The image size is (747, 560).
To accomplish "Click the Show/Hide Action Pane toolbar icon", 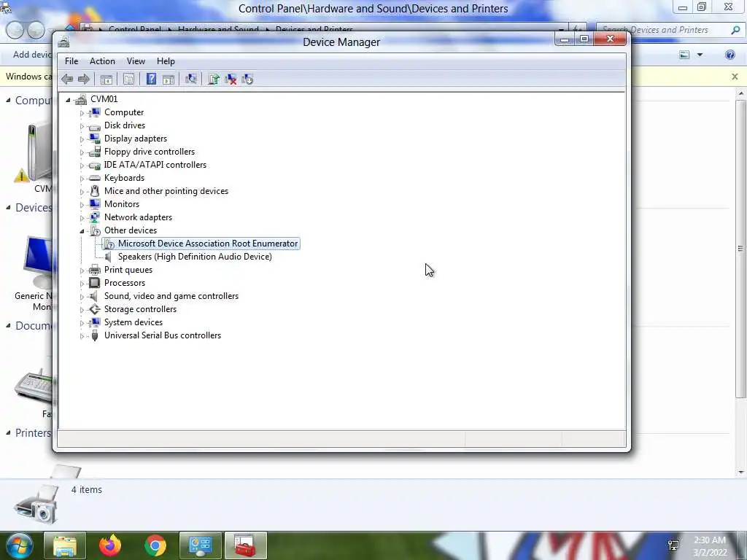I will tap(169, 79).
